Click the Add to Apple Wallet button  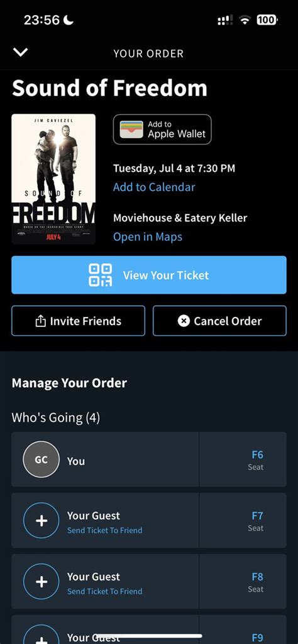(x=162, y=129)
